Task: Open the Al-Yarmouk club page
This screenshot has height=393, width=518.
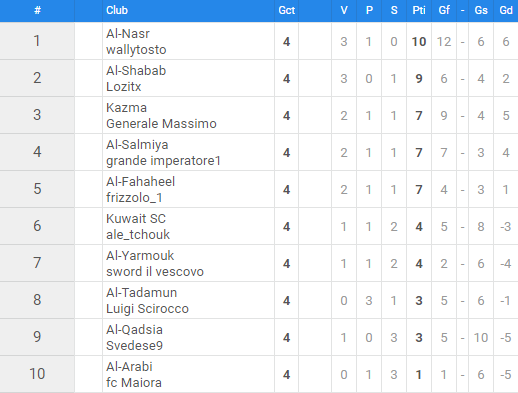Action: coord(140,256)
